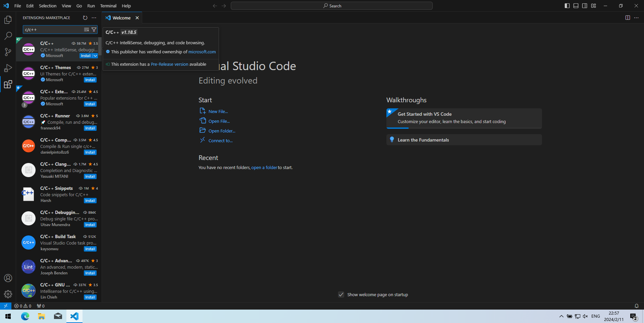644x323 pixels.
Task: Open the C/C++ Build Task extension entry
Action: click(x=59, y=243)
